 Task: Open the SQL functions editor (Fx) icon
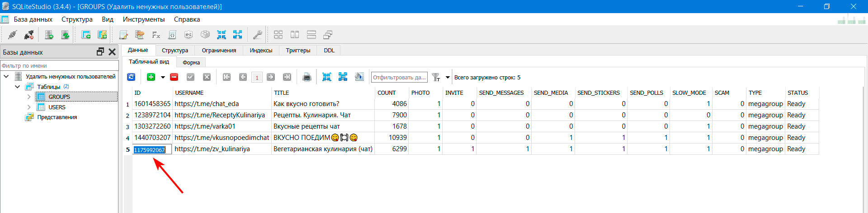pos(156,35)
